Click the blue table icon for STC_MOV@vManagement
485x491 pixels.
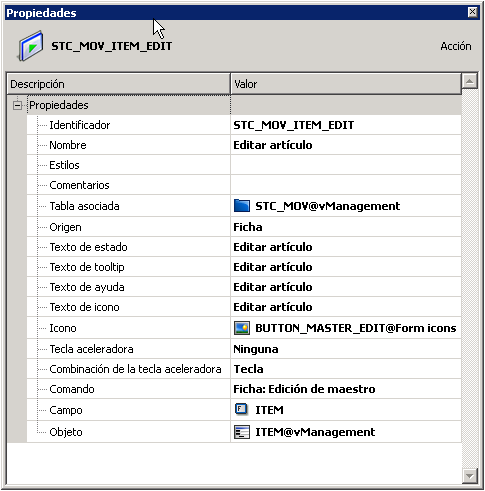242,206
